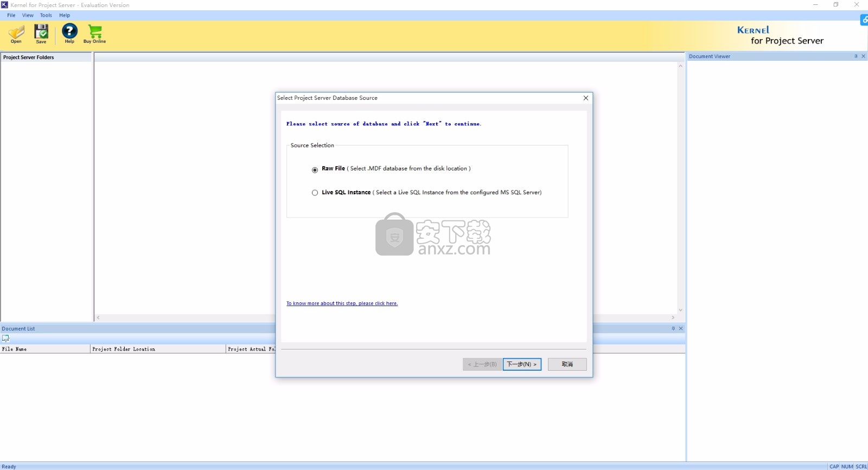Minimize the application window
The height and width of the screenshot is (470, 868).
[x=815, y=5]
